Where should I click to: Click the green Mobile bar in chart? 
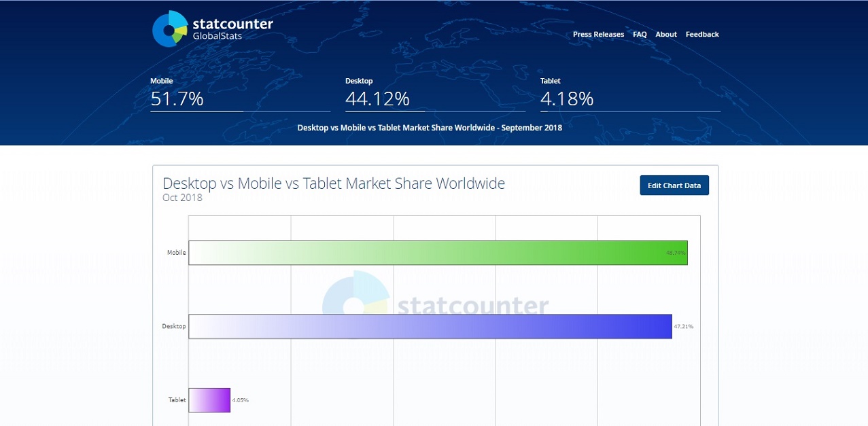point(438,253)
